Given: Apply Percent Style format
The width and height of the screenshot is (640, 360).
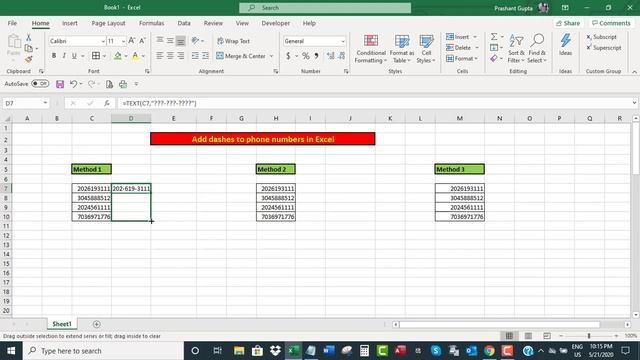Looking at the screenshot, I should (305, 56).
